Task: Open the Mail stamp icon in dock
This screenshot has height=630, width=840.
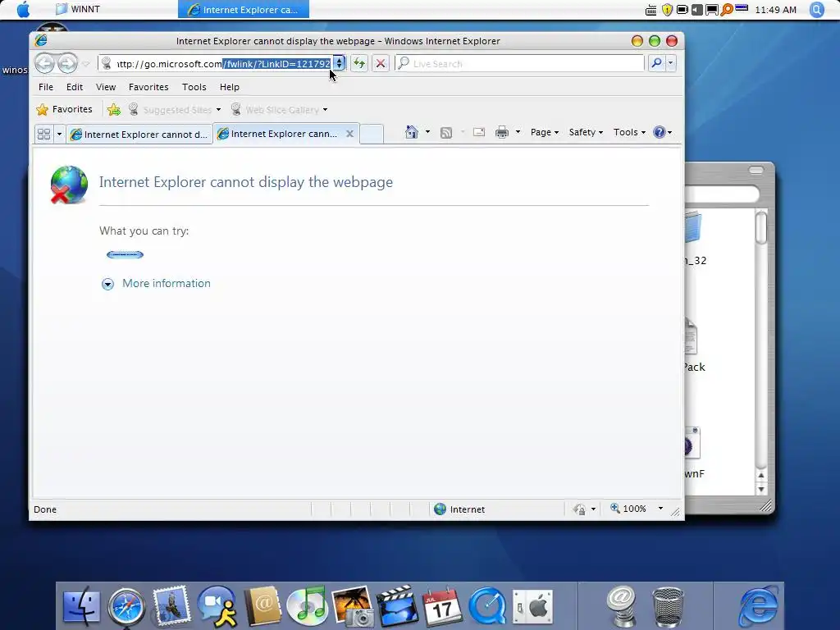Action: tap(171, 606)
